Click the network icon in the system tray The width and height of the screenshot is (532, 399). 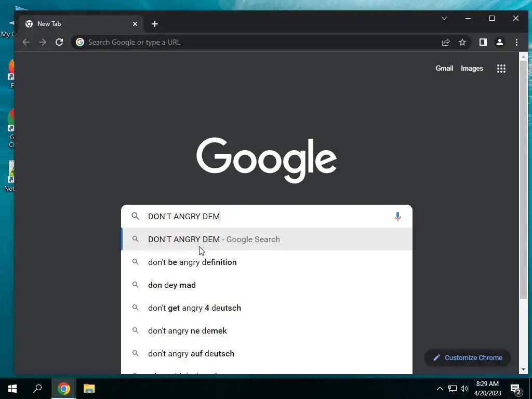point(453,389)
